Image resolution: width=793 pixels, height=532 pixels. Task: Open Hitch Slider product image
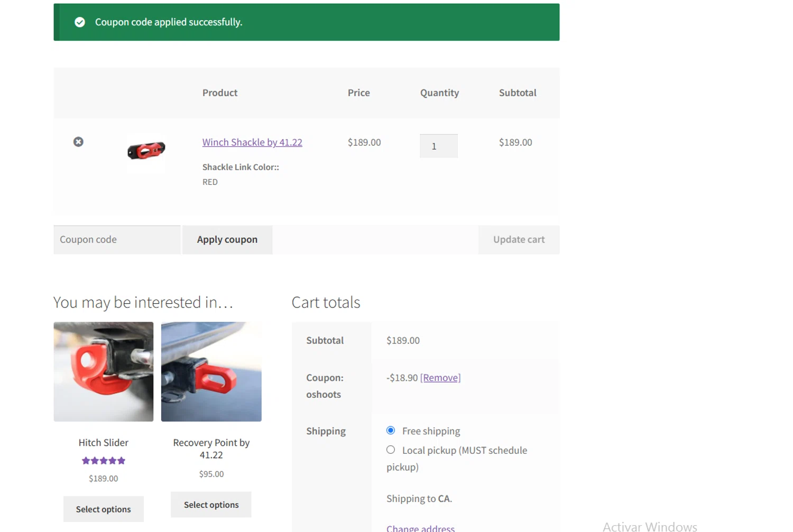(x=104, y=372)
